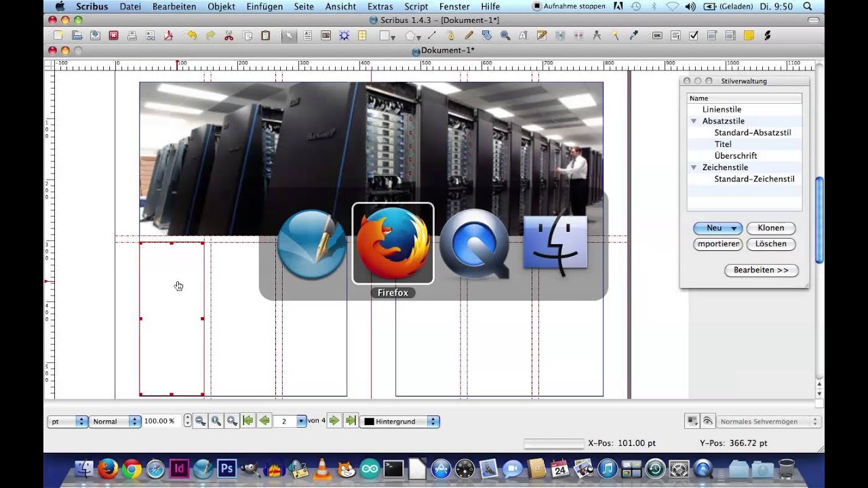868x488 pixels.
Task: Choose the Select Item arrow tool
Action: click(289, 35)
